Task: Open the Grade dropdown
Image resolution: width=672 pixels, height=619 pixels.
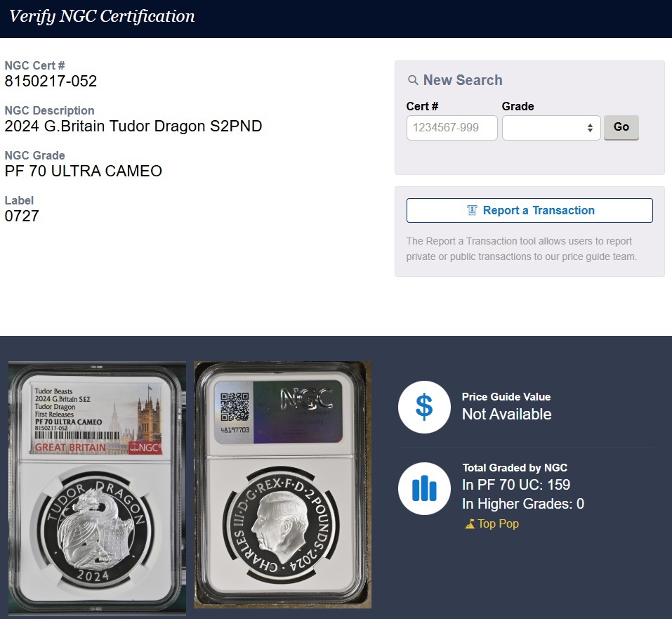Action: click(551, 127)
